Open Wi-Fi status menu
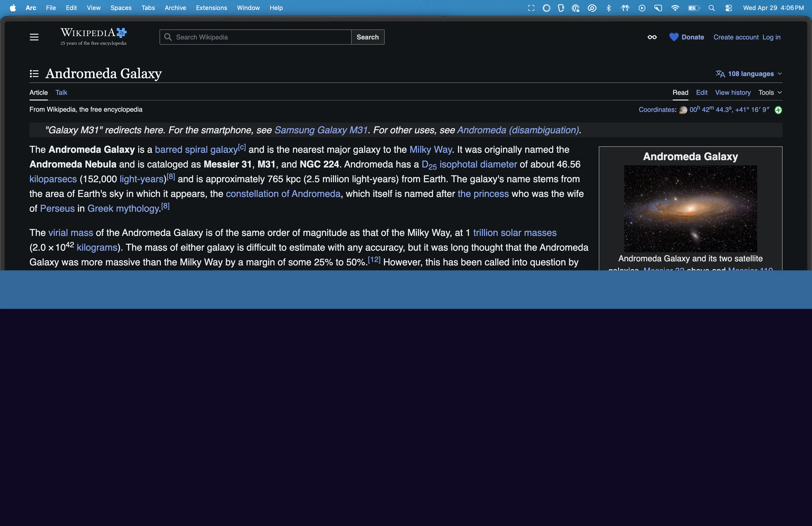This screenshot has width=812, height=526. [675, 8]
